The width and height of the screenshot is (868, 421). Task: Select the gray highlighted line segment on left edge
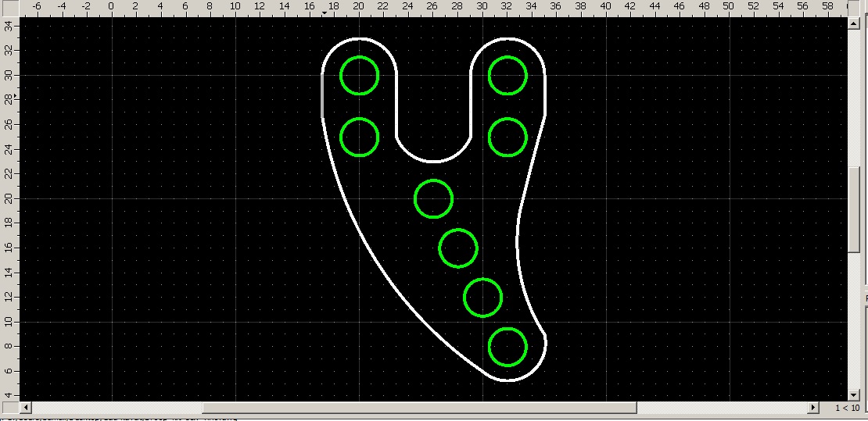[322, 95]
